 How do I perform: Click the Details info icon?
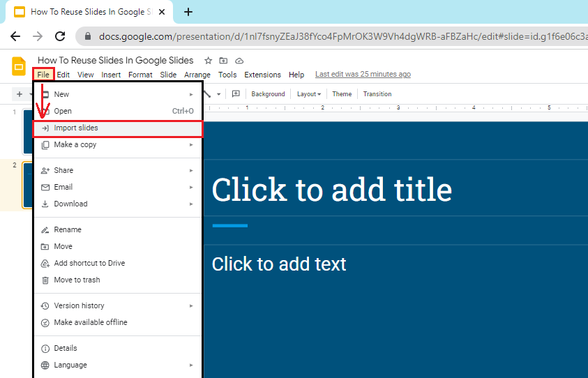pos(45,349)
